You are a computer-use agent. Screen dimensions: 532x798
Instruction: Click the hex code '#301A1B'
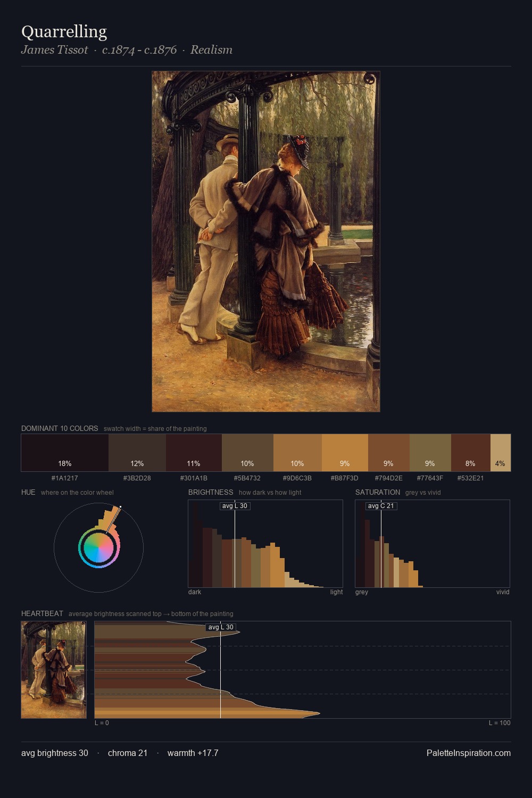[194, 478]
